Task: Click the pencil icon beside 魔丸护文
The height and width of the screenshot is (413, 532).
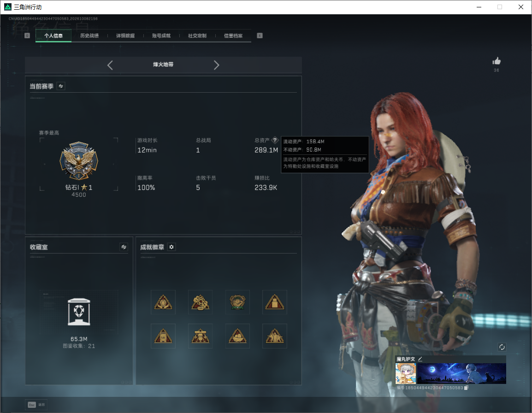Action: point(420,359)
